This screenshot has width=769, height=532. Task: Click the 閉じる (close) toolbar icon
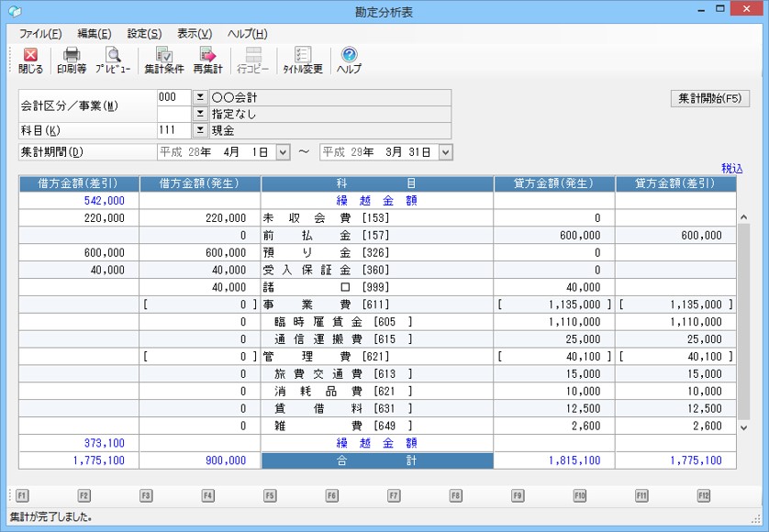coord(30,61)
